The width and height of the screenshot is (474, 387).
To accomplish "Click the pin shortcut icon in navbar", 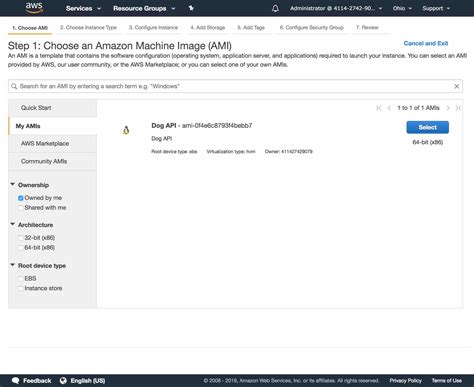I will [191, 8].
